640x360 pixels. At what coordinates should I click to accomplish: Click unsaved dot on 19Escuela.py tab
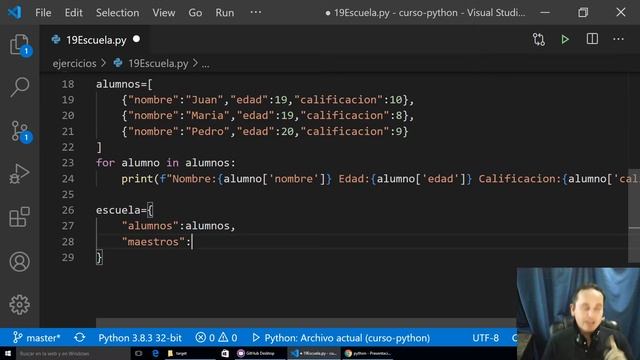coord(136,39)
